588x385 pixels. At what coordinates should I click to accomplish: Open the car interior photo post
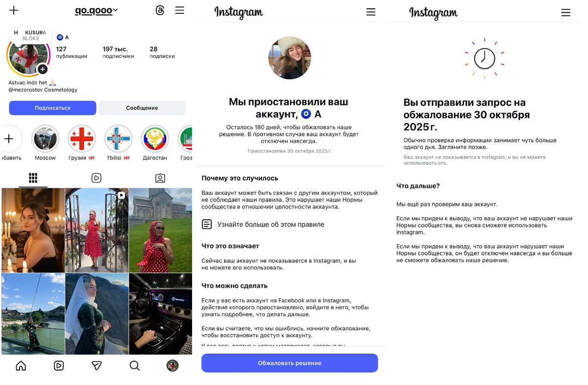click(x=160, y=313)
